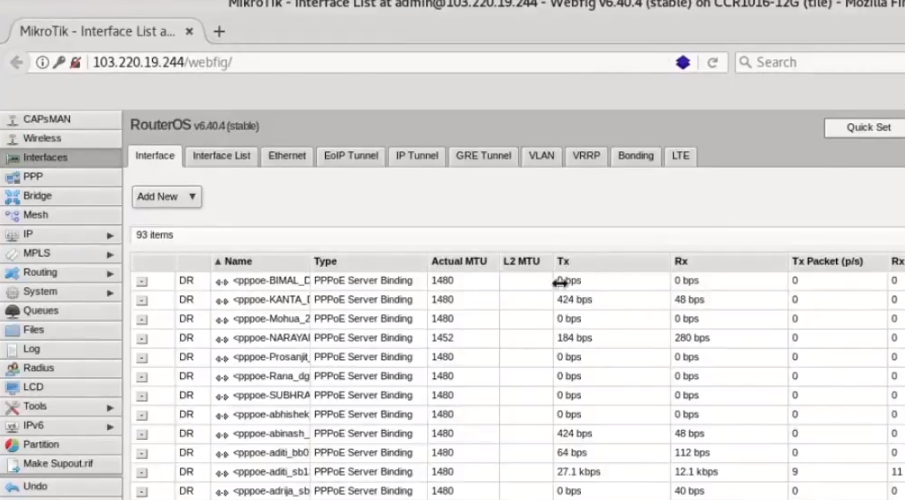Switch to the Ethernet tab
The width and height of the screenshot is (905, 500).
coord(287,156)
